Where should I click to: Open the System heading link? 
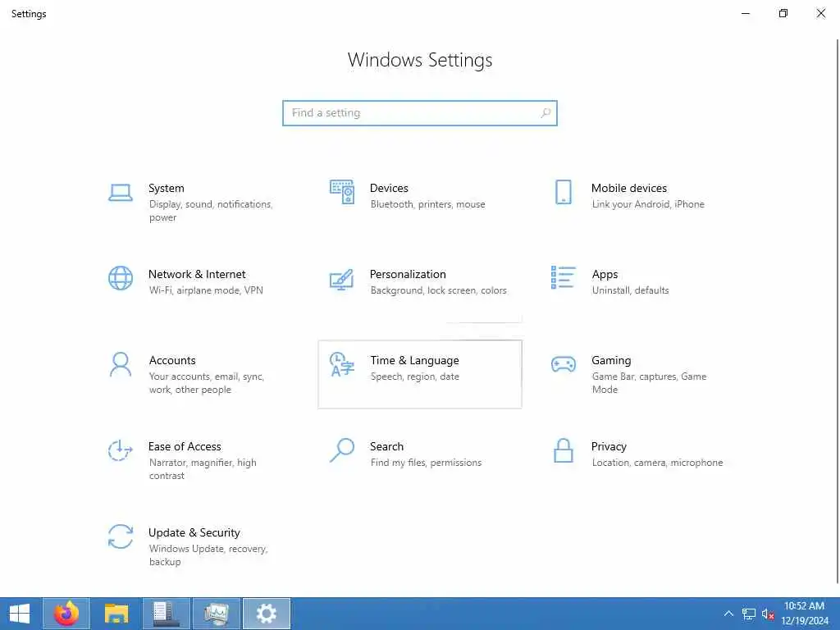[x=166, y=188]
